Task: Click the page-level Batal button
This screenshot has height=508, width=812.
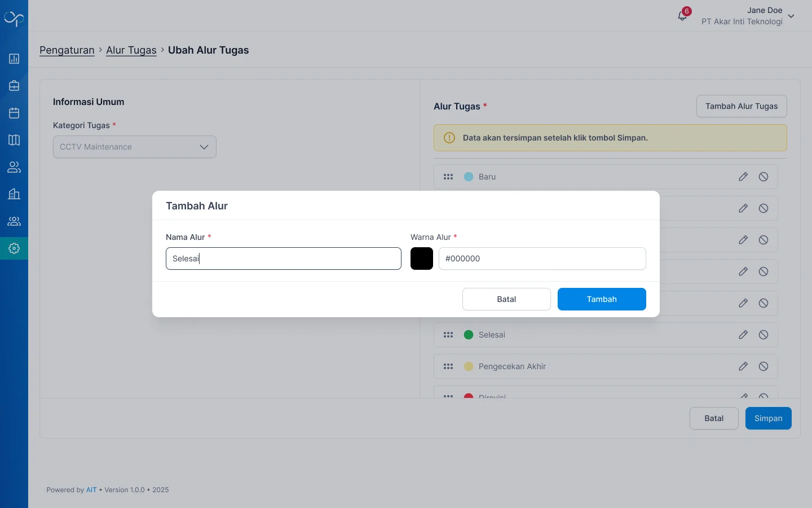Action: pyautogui.click(x=714, y=418)
